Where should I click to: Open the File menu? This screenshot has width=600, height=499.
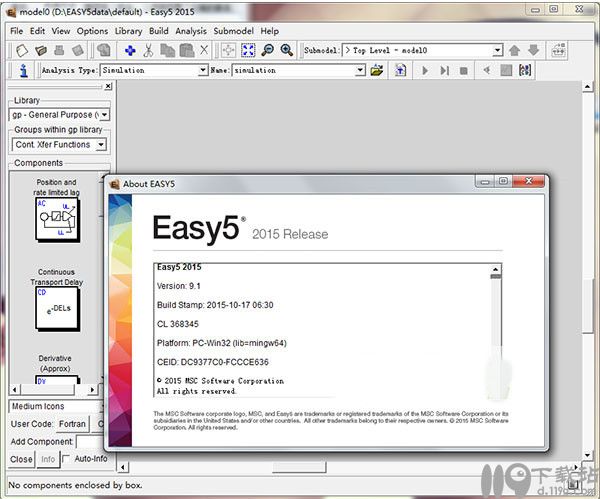pos(16,31)
